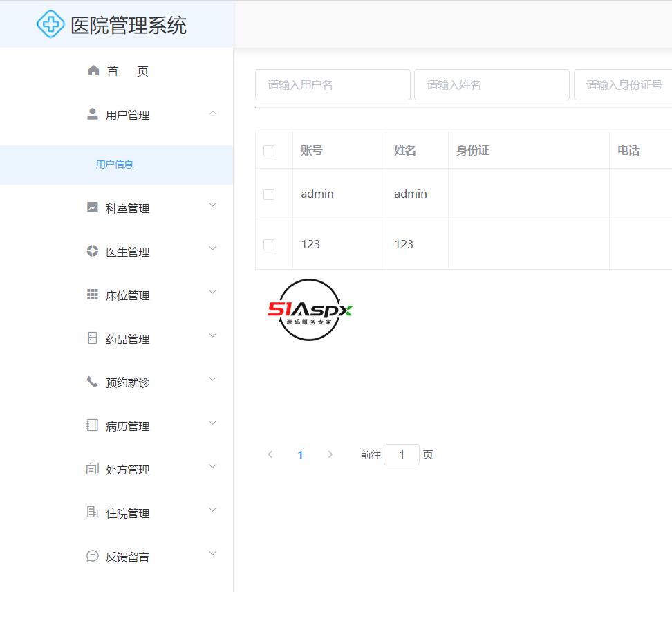Focus the 请输入姓名 input field

[492, 85]
